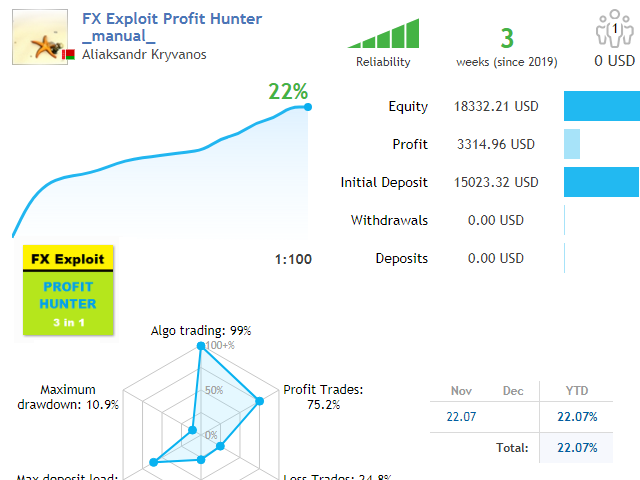Viewport: 640px width, 480px height.
Task: Open the FX Exploit Profit Hunter signal link
Action: (172, 19)
